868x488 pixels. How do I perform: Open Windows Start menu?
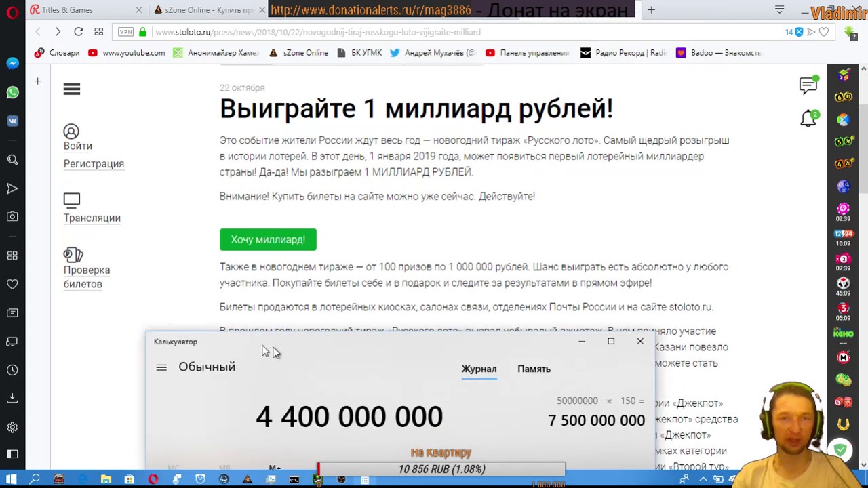[11, 480]
